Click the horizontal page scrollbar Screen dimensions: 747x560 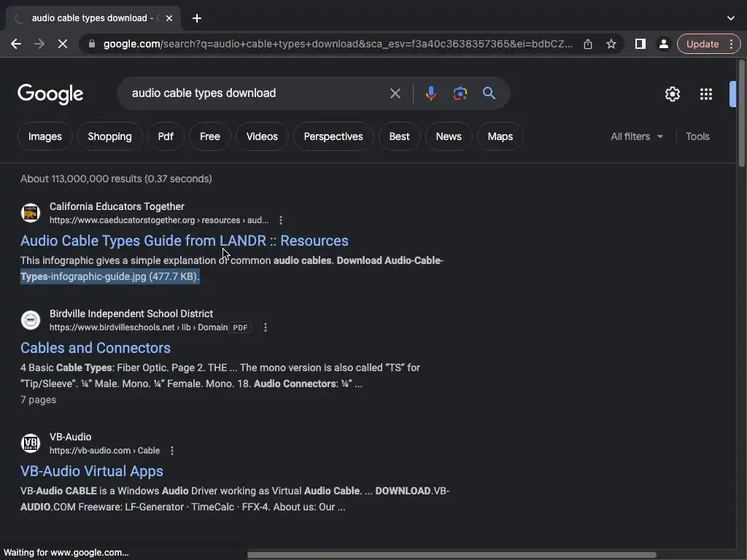(x=452, y=555)
